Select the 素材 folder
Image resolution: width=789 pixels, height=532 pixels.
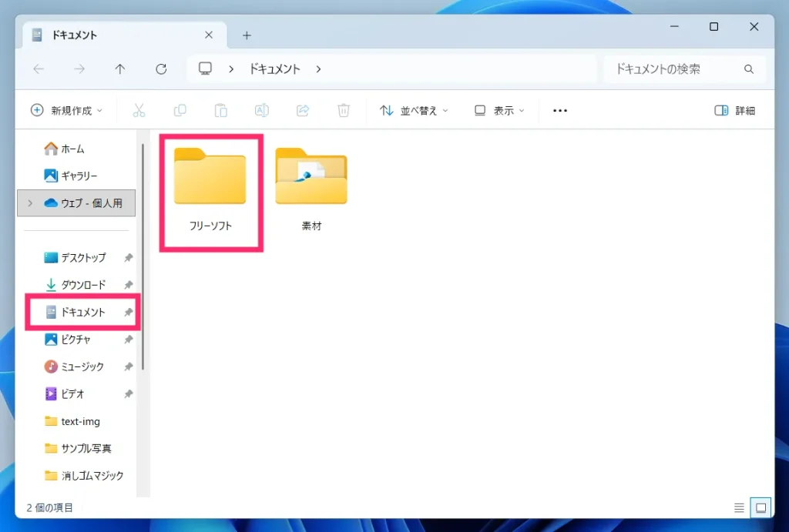point(311,191)
